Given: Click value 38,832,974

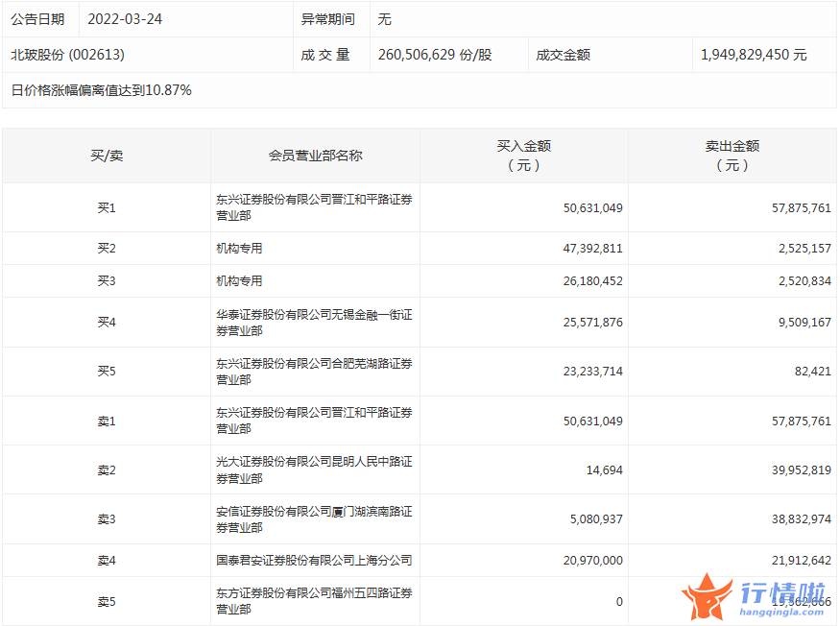Looking at the screenshot, I should click(802, 519).
